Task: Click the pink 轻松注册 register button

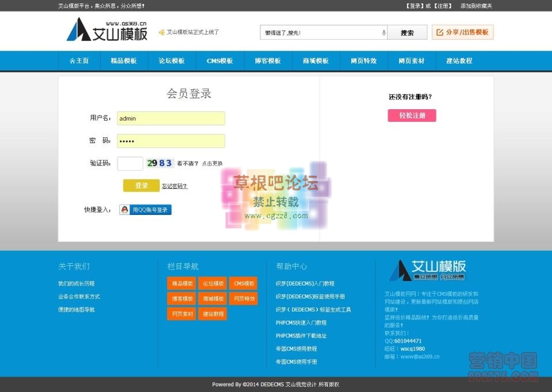Action: [x=412, y=116]
